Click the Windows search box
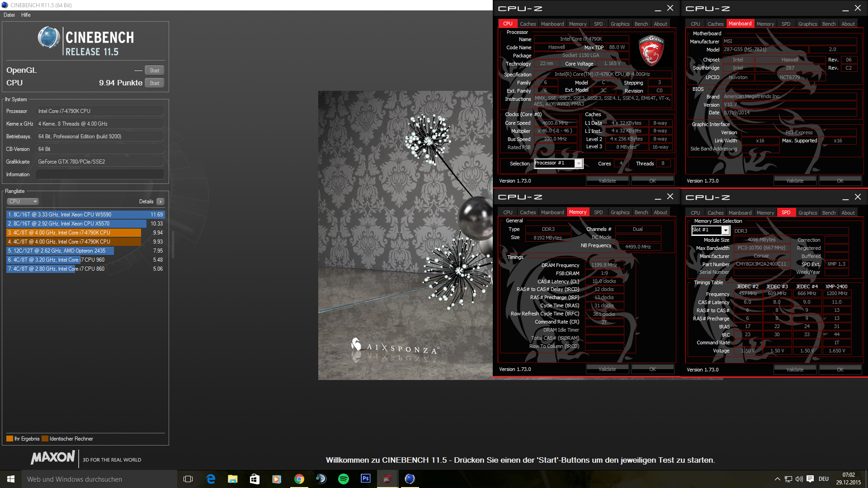 tap(99, 479)
